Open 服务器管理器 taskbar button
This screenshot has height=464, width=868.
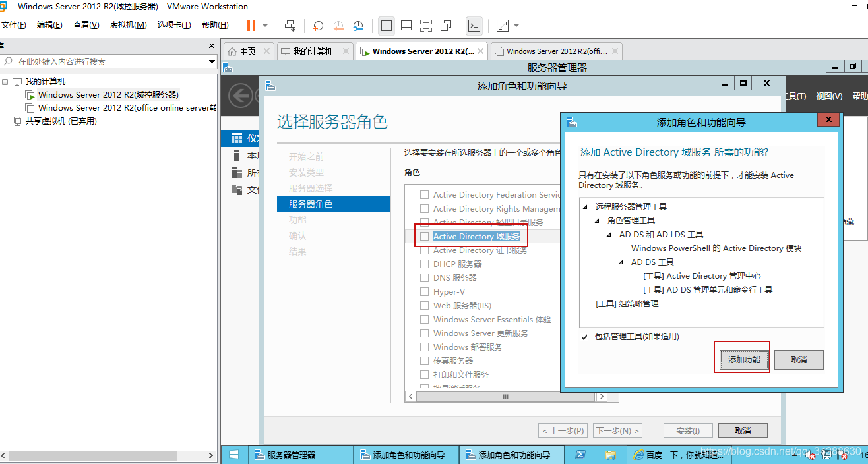coord(300,455)
